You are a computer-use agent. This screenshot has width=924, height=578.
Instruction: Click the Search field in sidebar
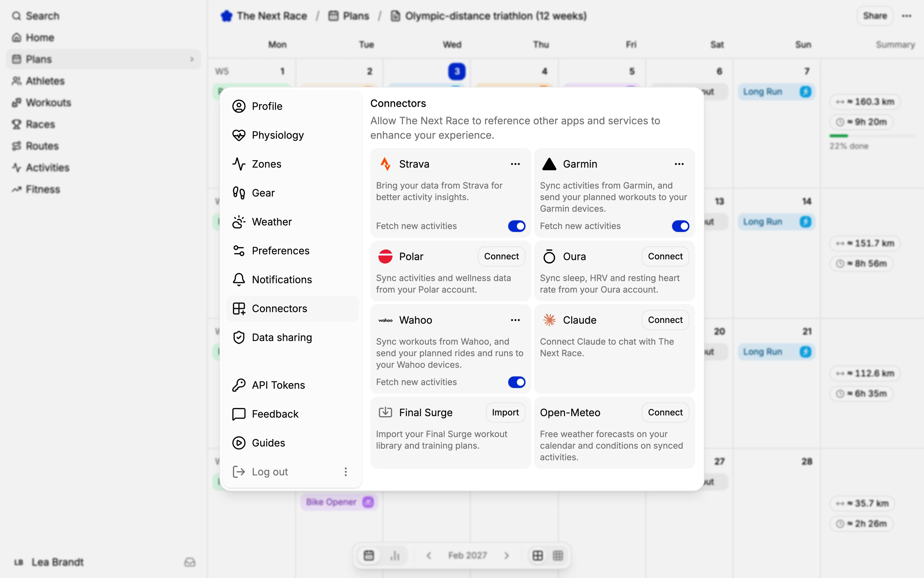pos(103,16)
